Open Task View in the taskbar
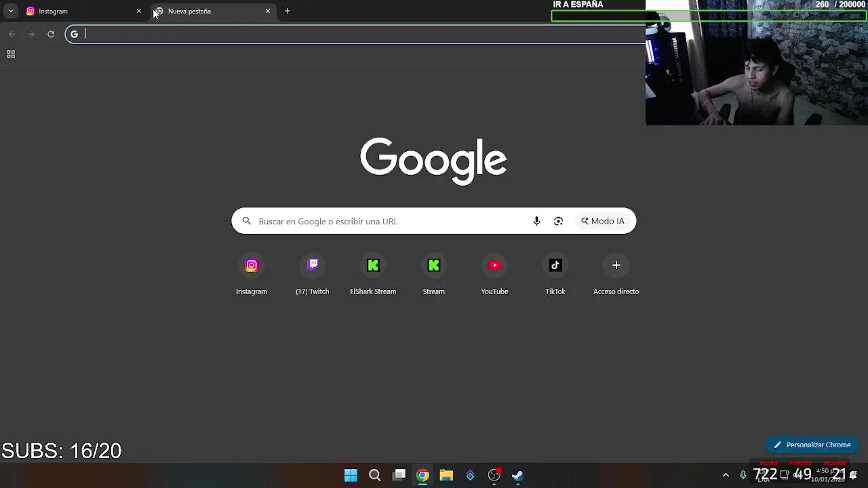 point(399,475)
